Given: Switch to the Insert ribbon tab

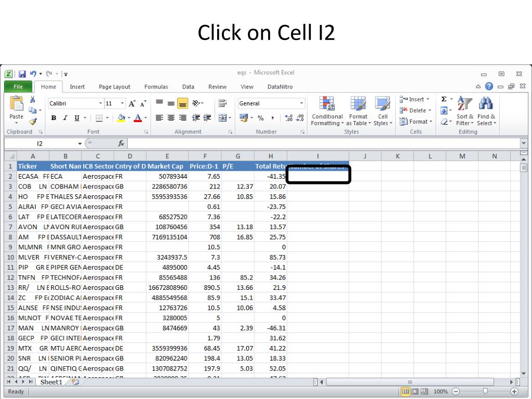Looking at the screenshot, I should (77, 87).
